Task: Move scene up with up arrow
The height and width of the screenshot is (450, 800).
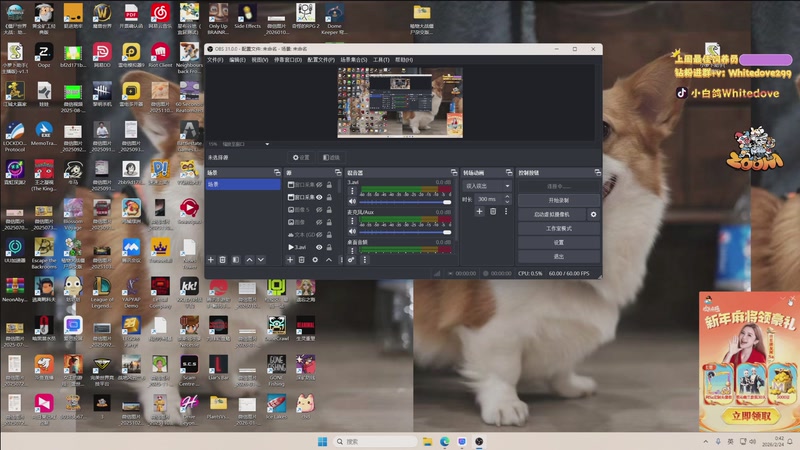Action: point(249,260)
